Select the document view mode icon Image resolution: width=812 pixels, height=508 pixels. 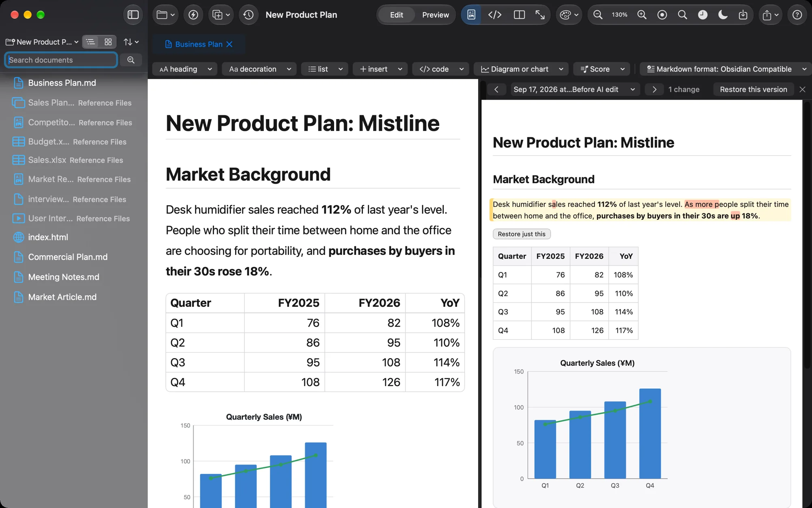tap(471, 15)
